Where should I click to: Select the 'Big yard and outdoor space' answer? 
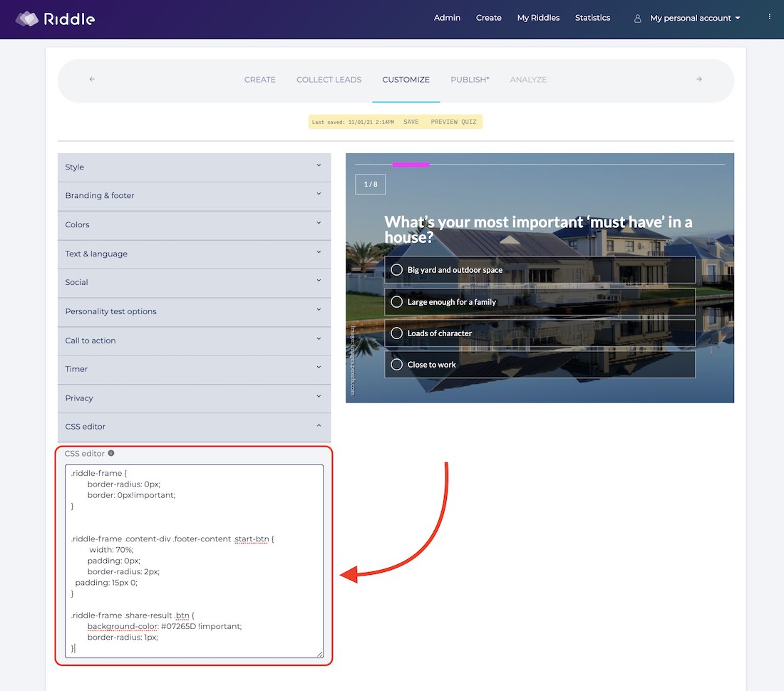point(540,270)
